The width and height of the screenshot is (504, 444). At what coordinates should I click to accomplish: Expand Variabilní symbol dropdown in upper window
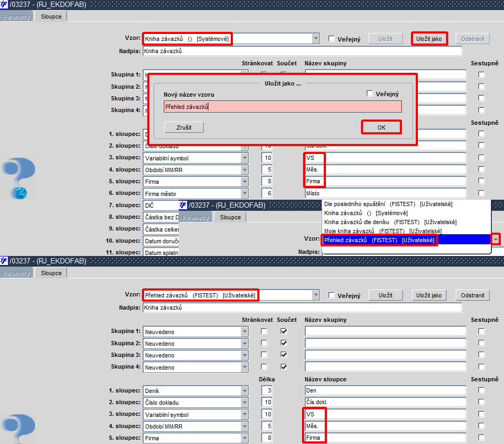pos(245,158)
